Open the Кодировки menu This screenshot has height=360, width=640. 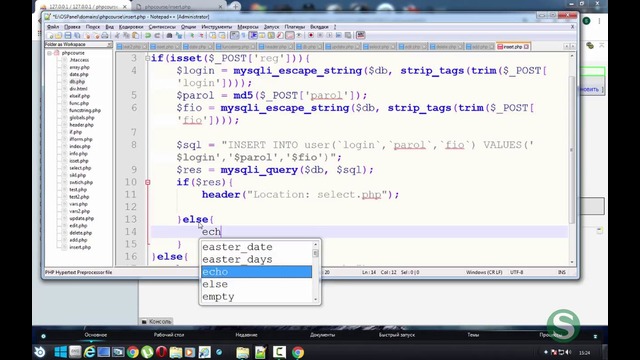pyautogui.click(x=131, y=27)
